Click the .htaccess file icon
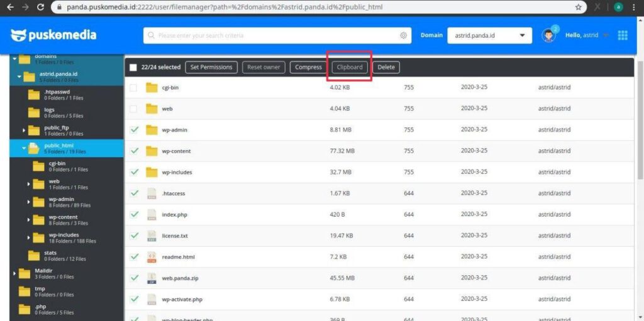The image size is (644, 321). (152, 193)
